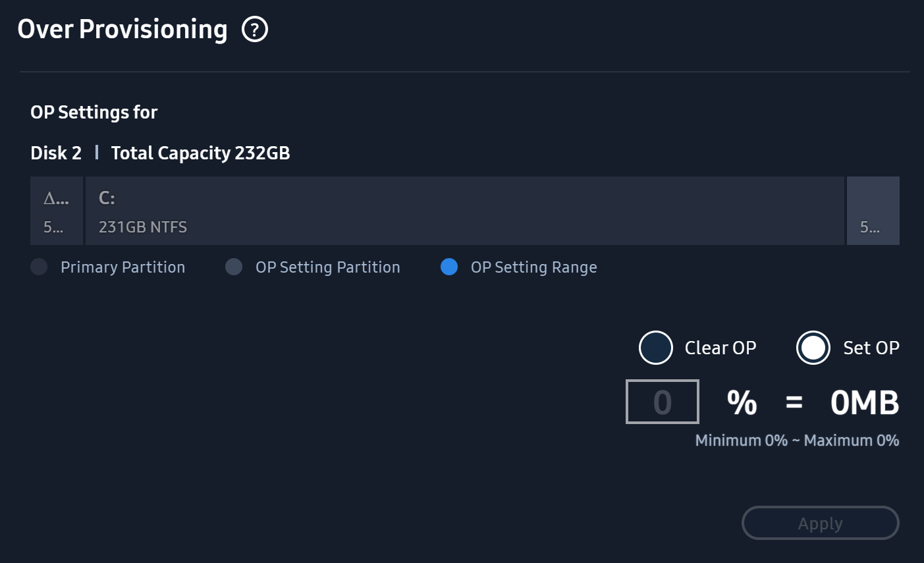Click the Total Capacity 232GB text

click(x=201, y=153)
